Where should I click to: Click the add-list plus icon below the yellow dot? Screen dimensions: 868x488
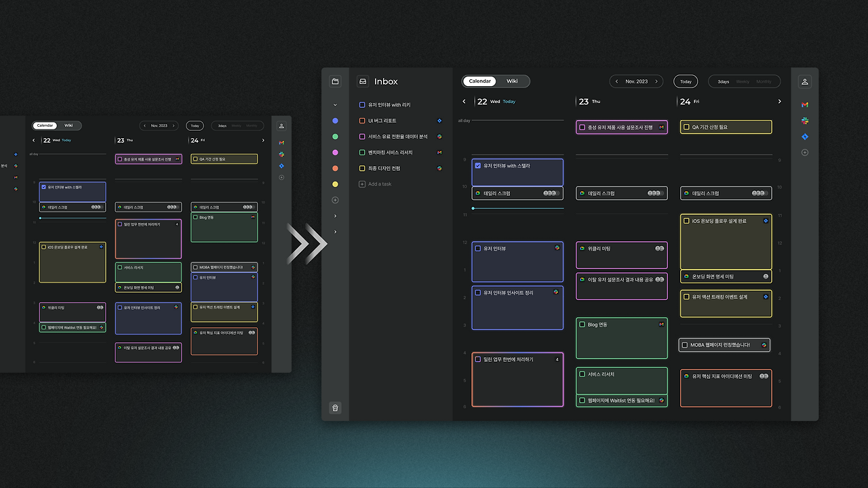pyautogui.click(x=335, y=200)
